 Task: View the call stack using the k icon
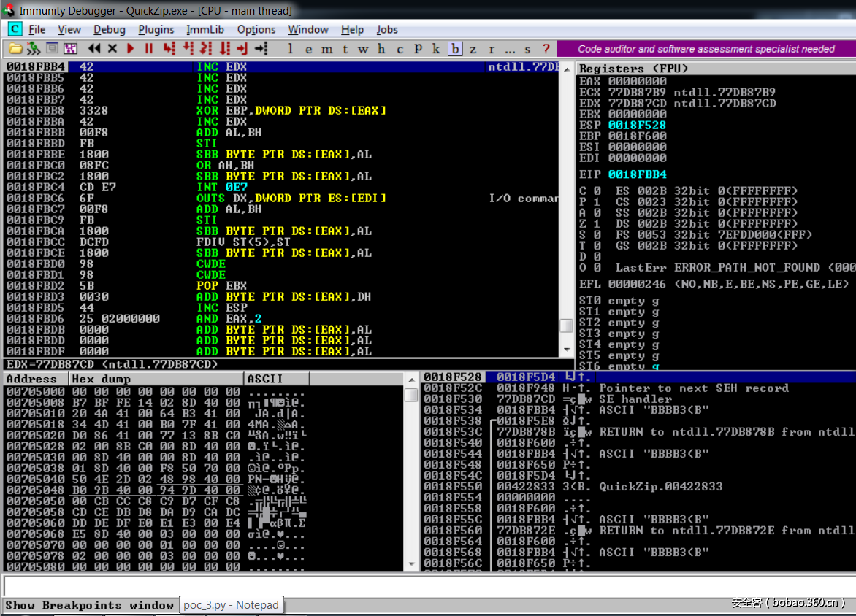(x=435, y=48)
